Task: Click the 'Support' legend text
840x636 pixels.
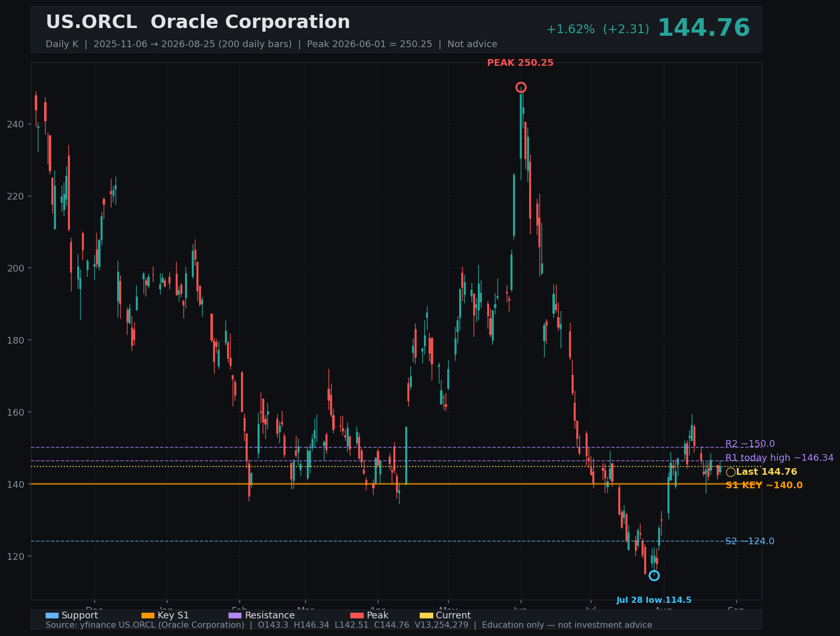Action: pyautogui.click(x=80, y=616)
